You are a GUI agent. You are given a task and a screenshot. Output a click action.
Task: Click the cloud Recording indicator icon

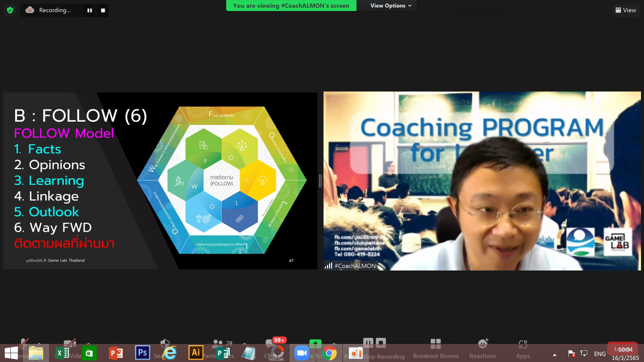coord(30,10)
